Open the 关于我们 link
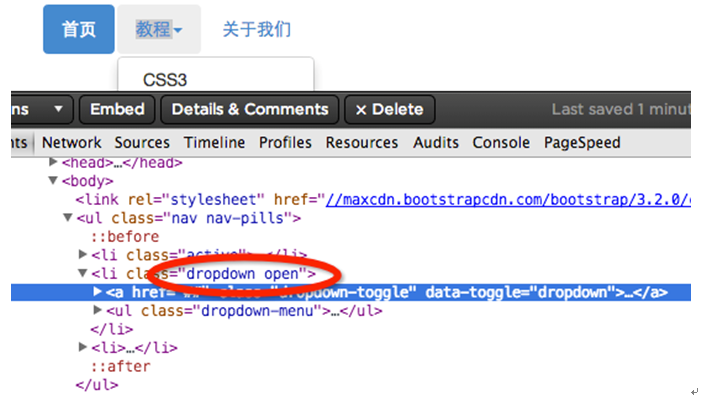The image size is (712, 404). point(257,29)
